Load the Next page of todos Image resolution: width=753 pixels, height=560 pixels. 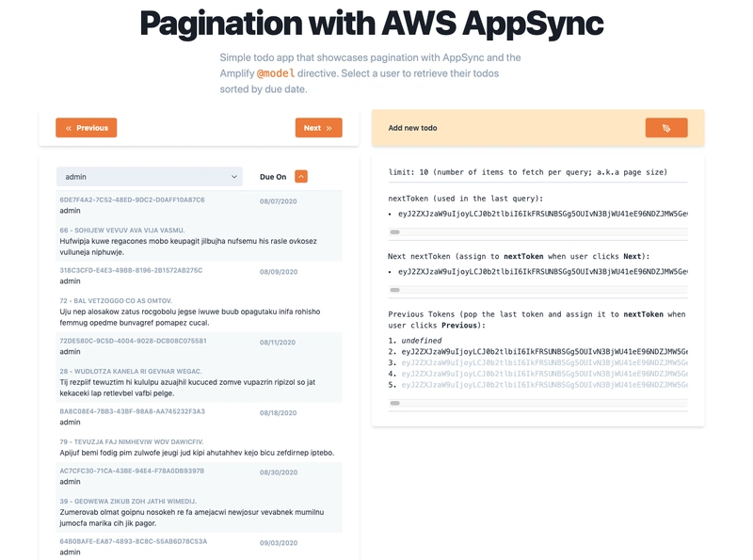(318, 128)
